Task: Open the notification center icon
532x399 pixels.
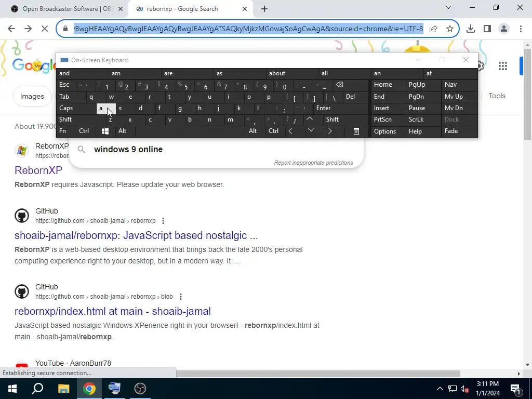Action: click(515, 389)
